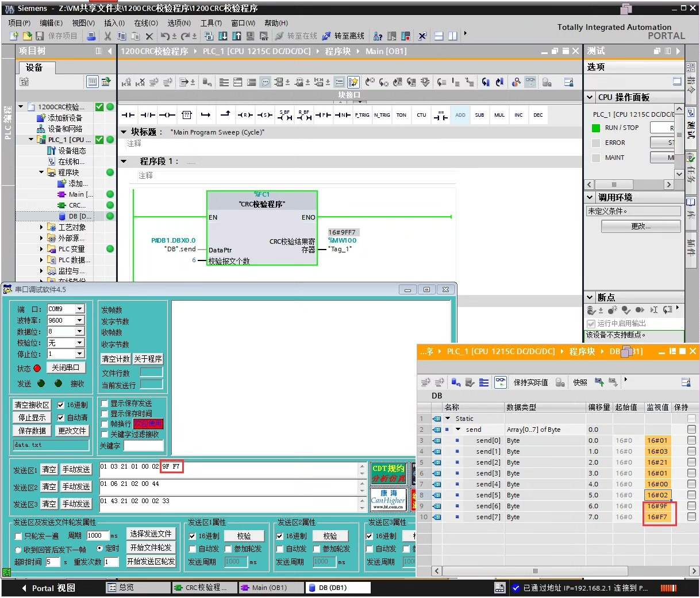Open the 项目(P) menu
This screenshot has height=598, width=700.
pyautogui.click(x=20, y=23)
